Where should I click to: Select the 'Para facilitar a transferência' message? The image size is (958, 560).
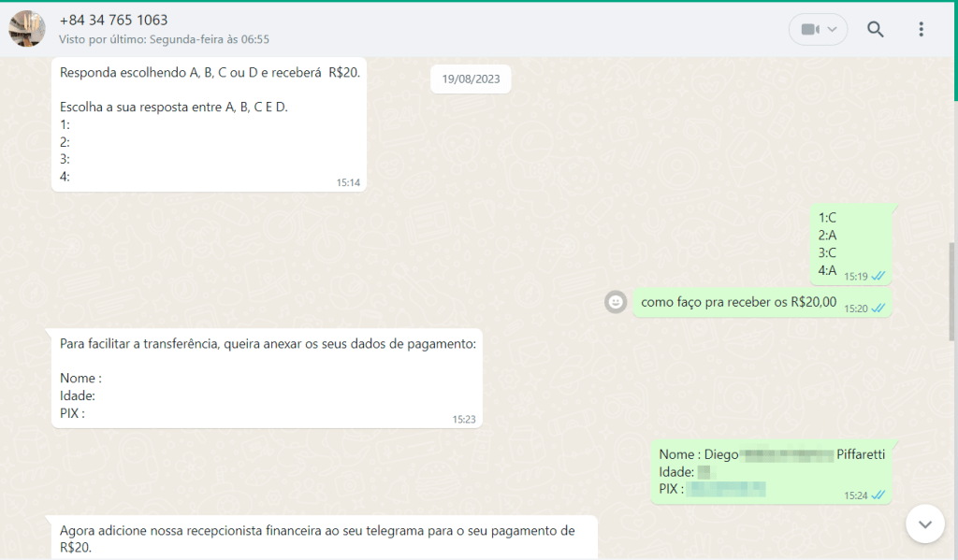pos(267,378)
